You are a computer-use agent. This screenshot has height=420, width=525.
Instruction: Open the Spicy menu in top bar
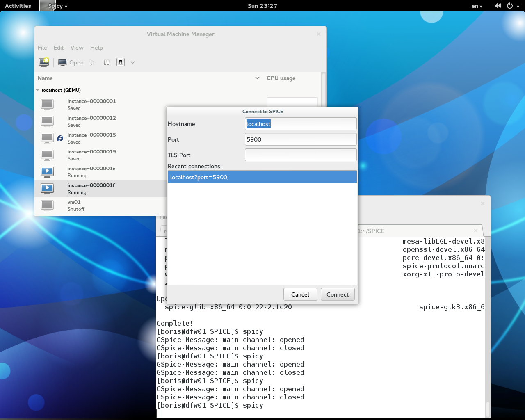[x=55, y=5]
